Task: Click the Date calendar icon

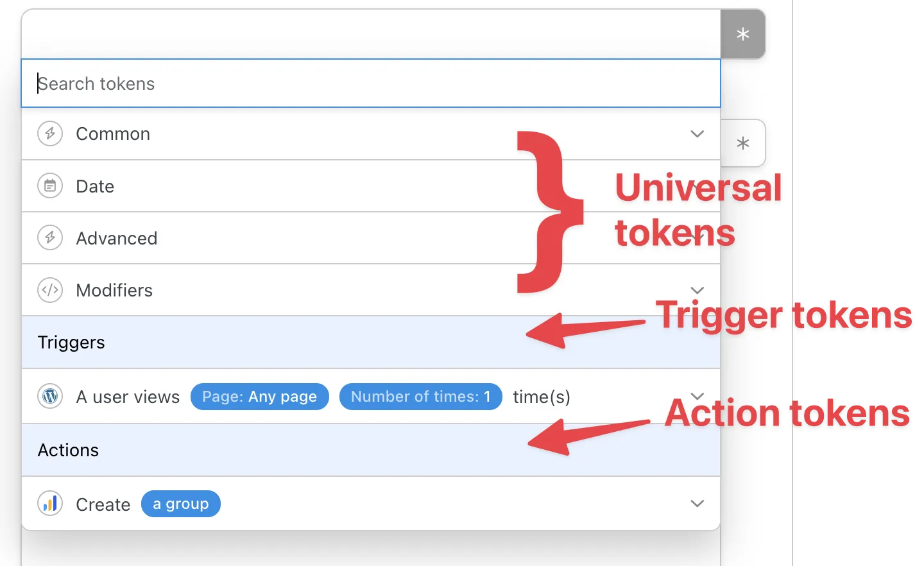Action: pos(50,186)
